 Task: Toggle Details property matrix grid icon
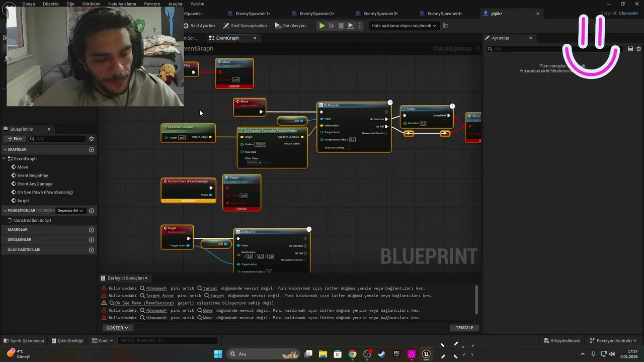pyautogui.click(x=630, y=49)
